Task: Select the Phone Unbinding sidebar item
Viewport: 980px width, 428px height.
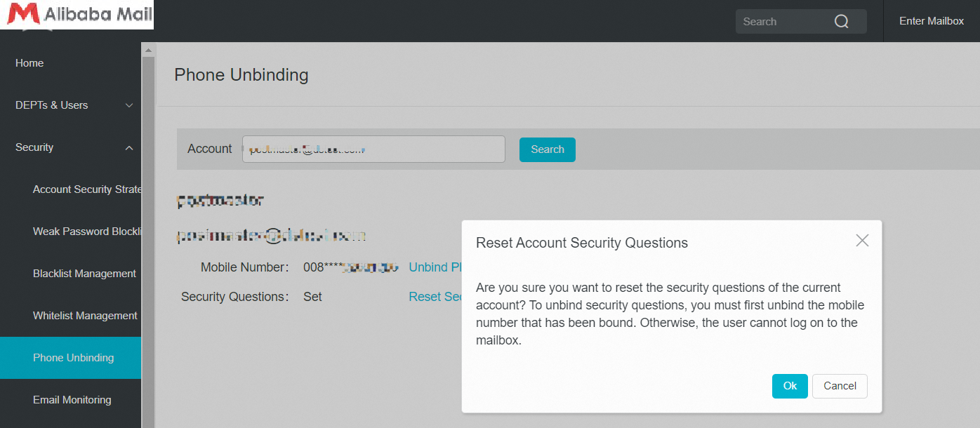Action: tap(70, 358)
